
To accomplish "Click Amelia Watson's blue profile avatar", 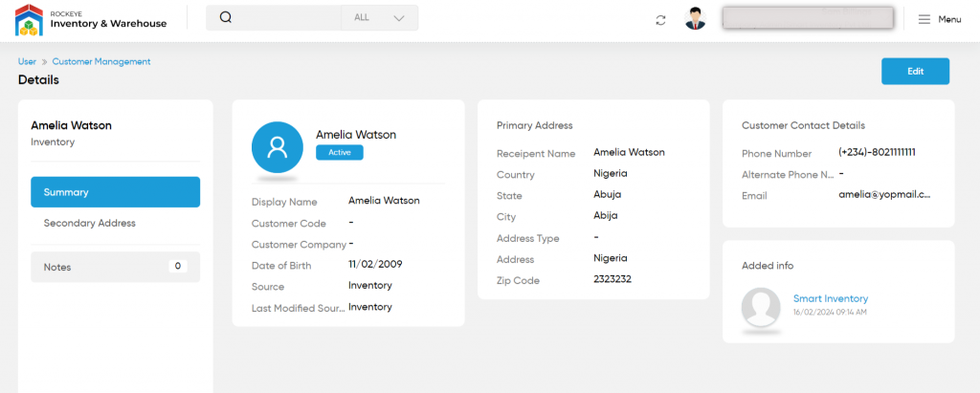I will pos(277,147).
